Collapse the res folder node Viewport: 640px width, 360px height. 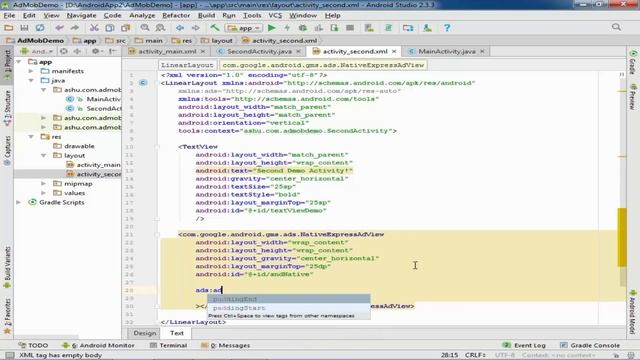[31, 137]
